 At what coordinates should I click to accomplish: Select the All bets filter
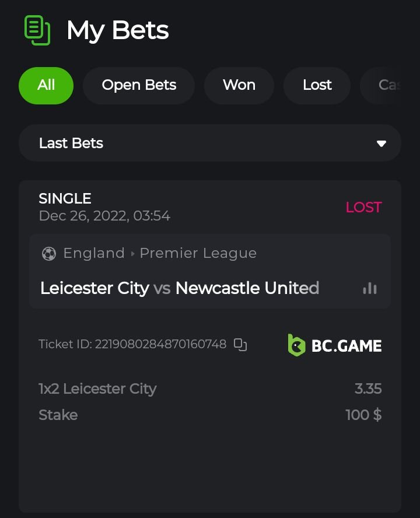[x=46, y=85]
